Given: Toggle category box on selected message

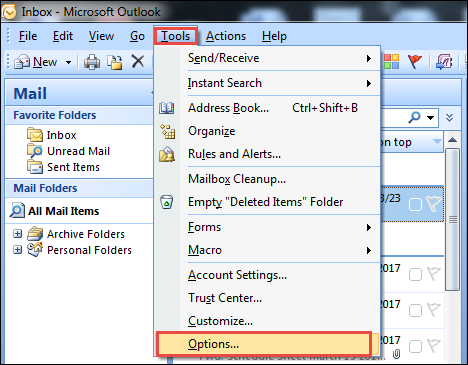Looking at the screenshot, I should (x=415, y=204).
